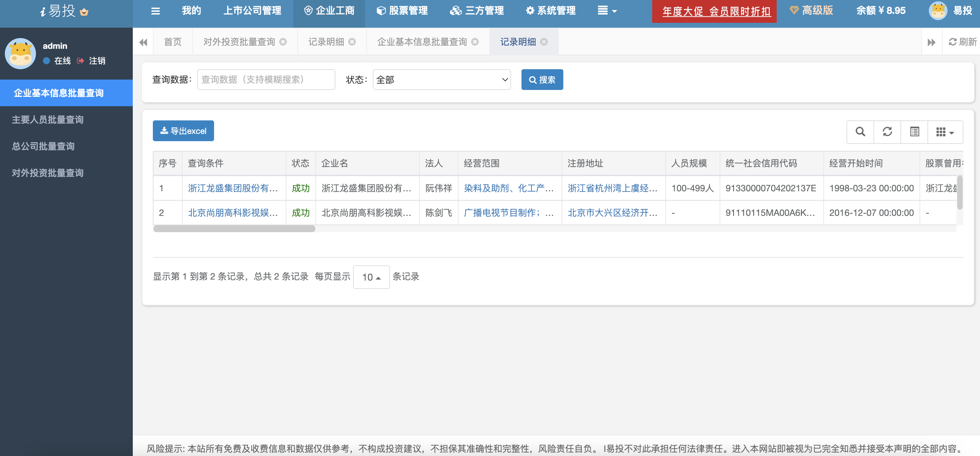Close the 企业基本信息批量查询 tab

[475, 42]
